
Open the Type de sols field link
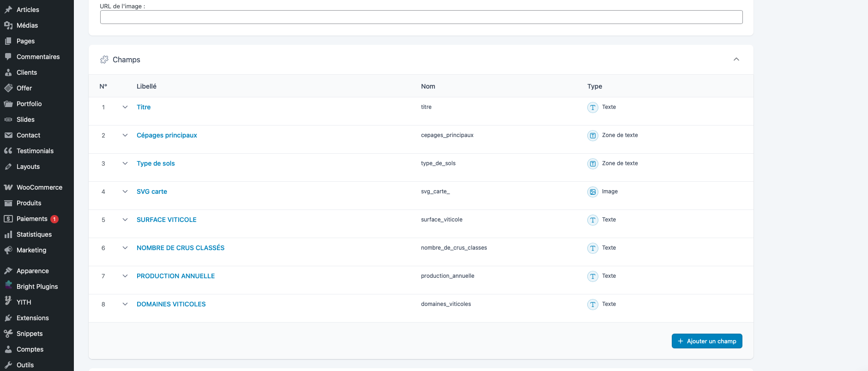(x=156, y=163)
